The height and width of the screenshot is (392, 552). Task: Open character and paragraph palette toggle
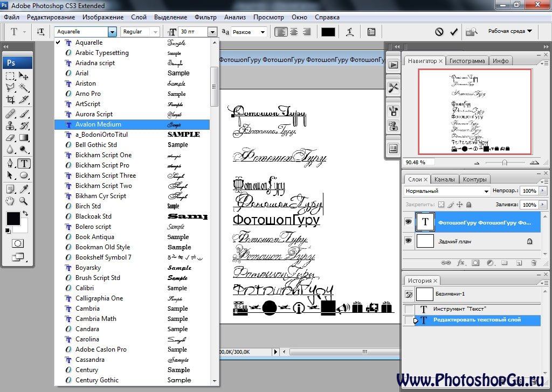coord(371,32)
